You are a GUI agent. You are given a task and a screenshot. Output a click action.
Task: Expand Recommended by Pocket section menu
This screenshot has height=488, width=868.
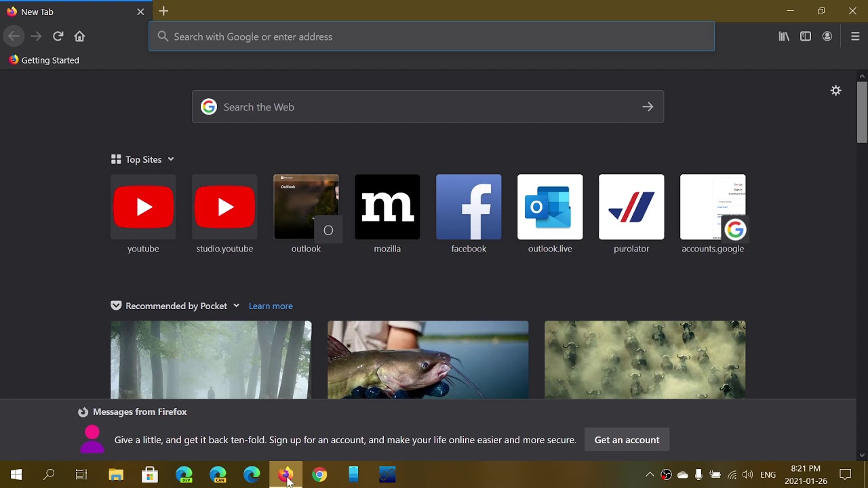coord(236,306)
